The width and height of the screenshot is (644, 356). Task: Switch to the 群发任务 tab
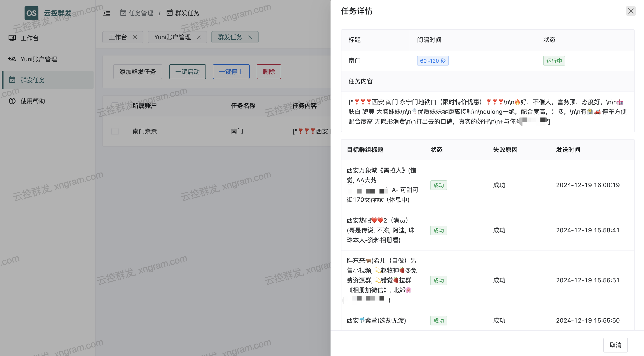pyautogui.click(x=231, y=37)
